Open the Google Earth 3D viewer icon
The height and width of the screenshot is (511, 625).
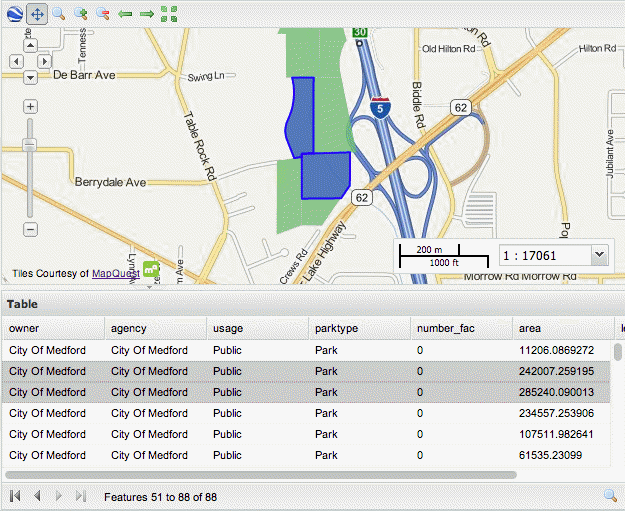point(12,14)
